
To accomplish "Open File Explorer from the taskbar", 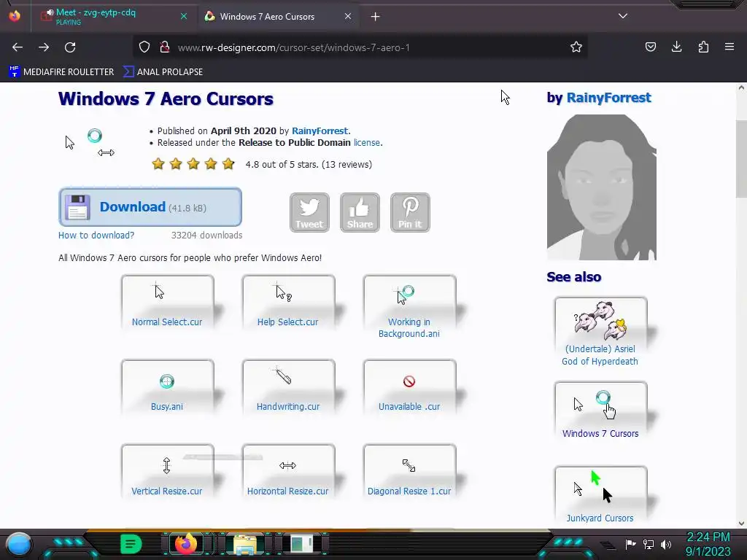I will [245, 545].
